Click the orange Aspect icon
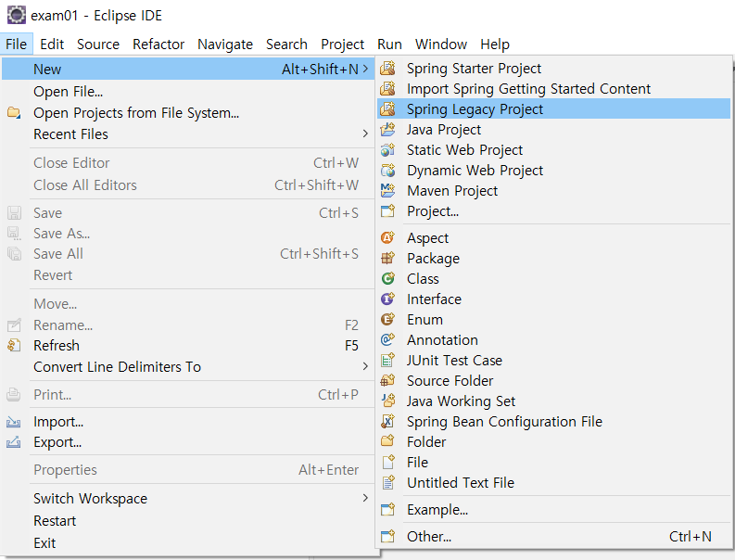The width and height of the screenshot is (735, 560). tap(387, 237)
